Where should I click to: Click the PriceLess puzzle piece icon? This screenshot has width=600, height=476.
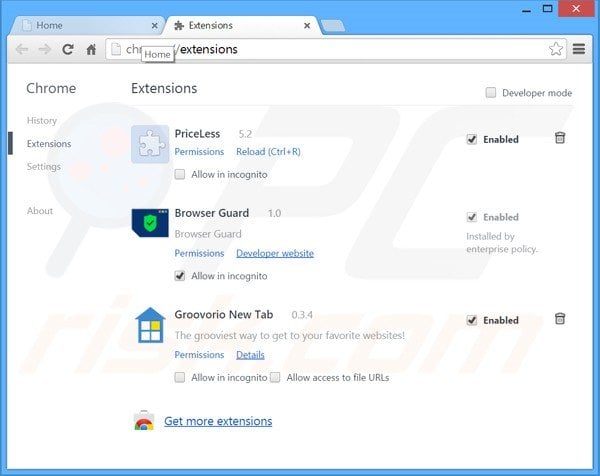pyautogui.click(x=150, y=144)
